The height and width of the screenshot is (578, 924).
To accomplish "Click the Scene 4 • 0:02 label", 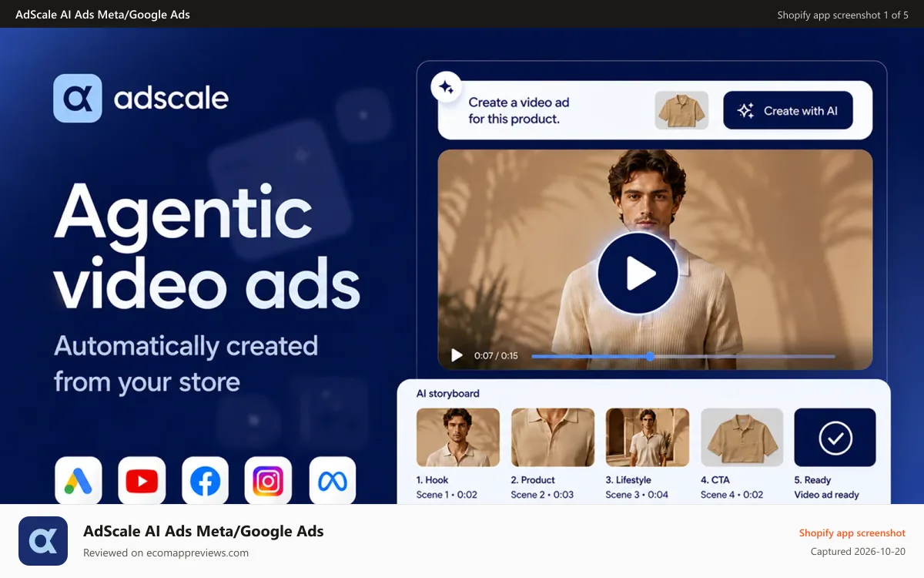I will 731,495.
